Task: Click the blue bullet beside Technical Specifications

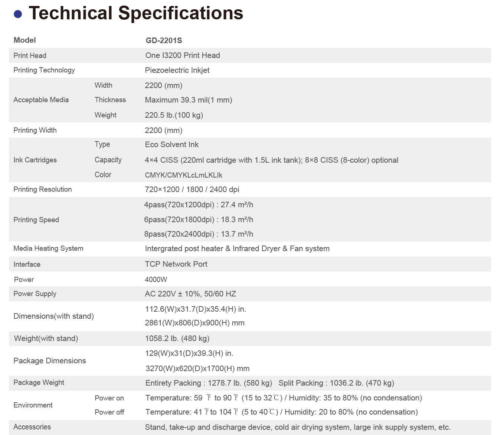Action: click(x=17, y=14)
